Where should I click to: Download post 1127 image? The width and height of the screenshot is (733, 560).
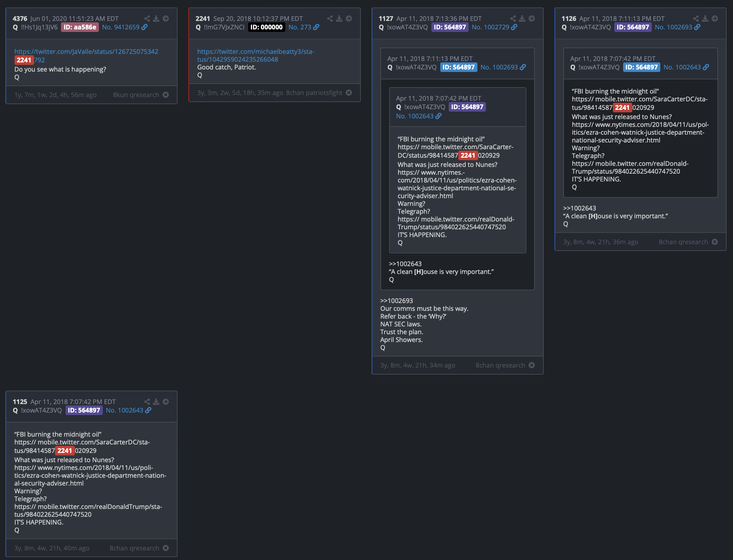[522, 18]
